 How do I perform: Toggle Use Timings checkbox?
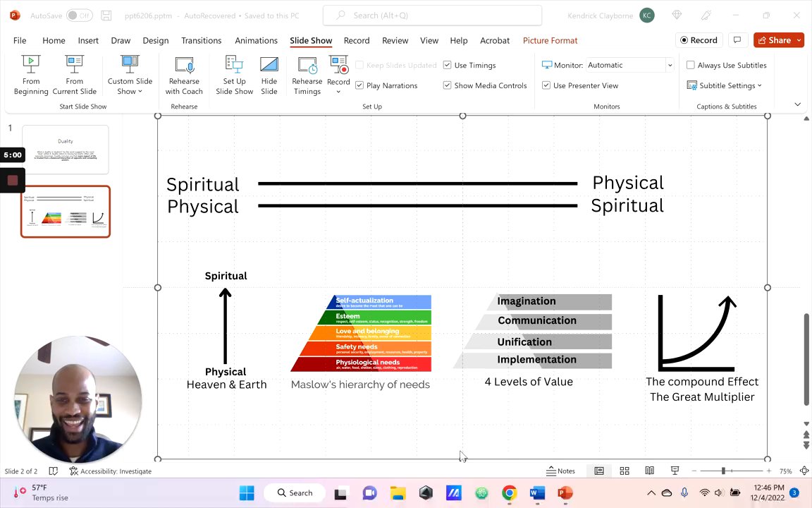click(448, 65)
